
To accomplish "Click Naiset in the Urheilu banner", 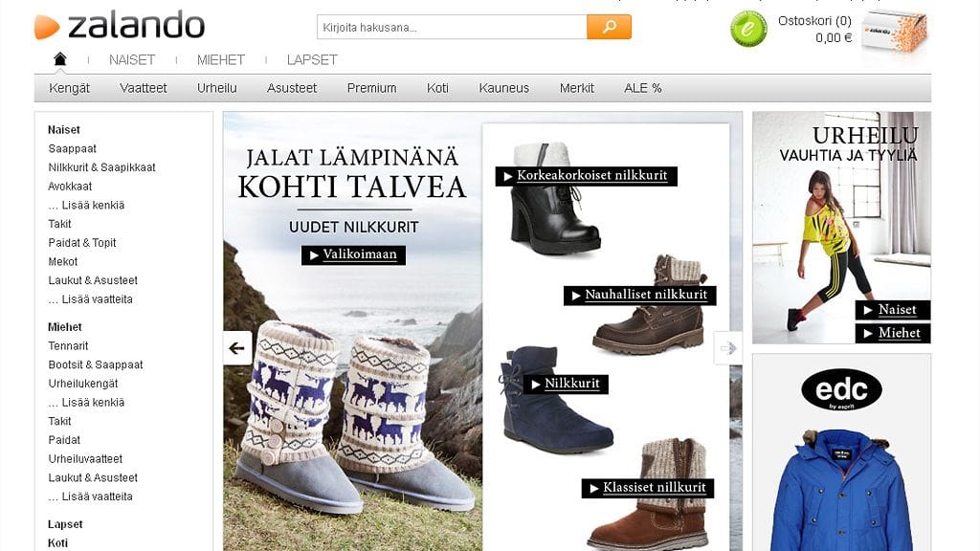I will (892, 310).
